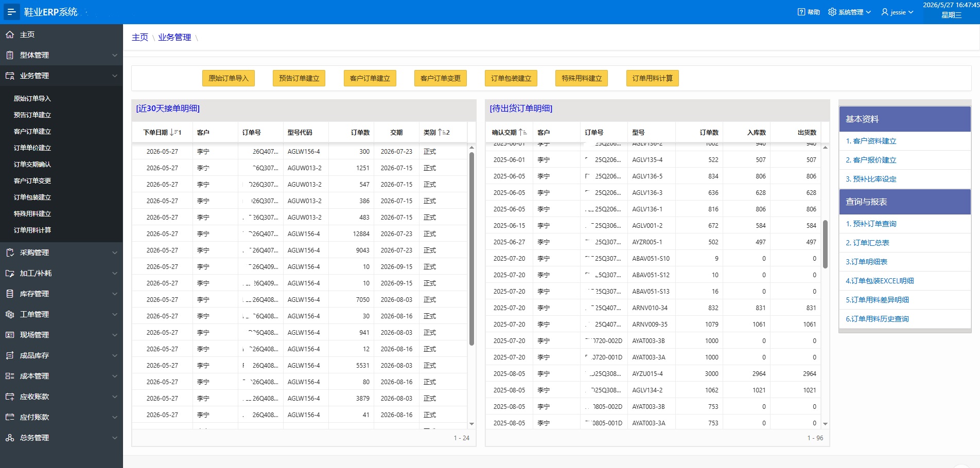Click the 加工/补耗 sidebar icon
Screen dimensions: 980x468
click(10, 273)
